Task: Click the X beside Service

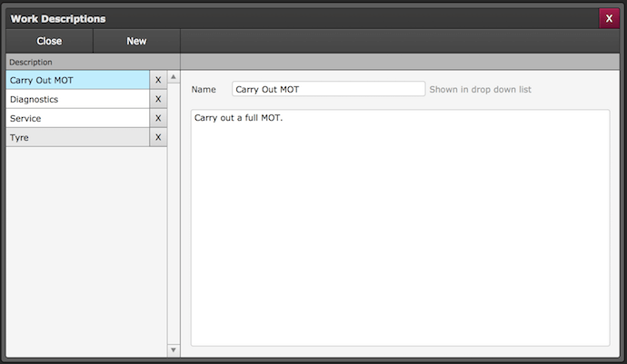Action: click(x=158, y=118)
